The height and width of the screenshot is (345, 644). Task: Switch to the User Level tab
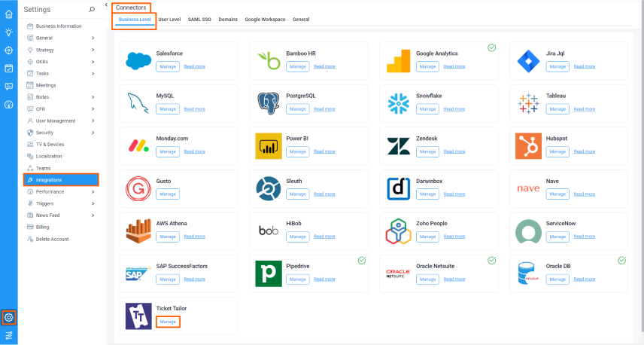click(169, 20)
